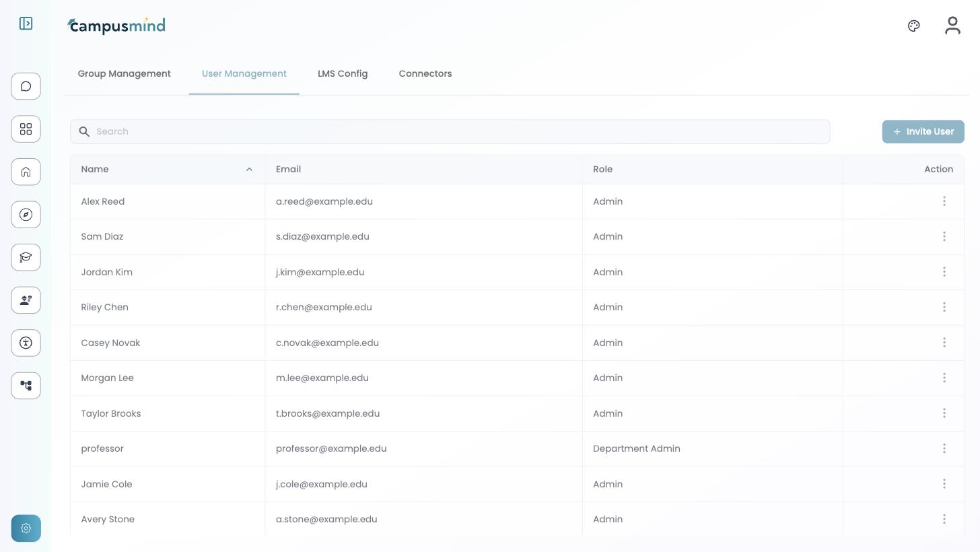The width and height of the screenshot is (980, 552).
Task: Open the settings gear sidebar icon
Action: [x=26, y=528]
